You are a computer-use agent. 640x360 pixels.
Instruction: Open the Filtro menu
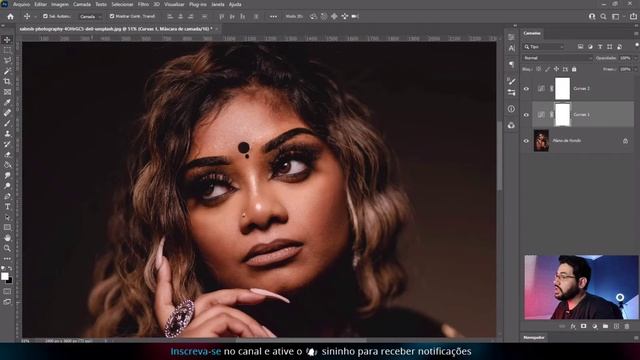[x=143, y=4]
